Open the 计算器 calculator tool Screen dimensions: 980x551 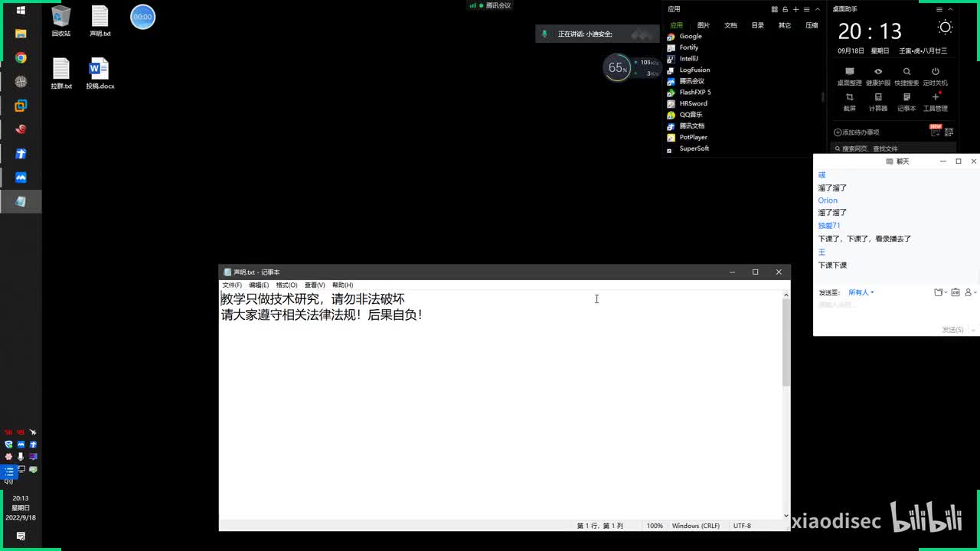[878, 102]
